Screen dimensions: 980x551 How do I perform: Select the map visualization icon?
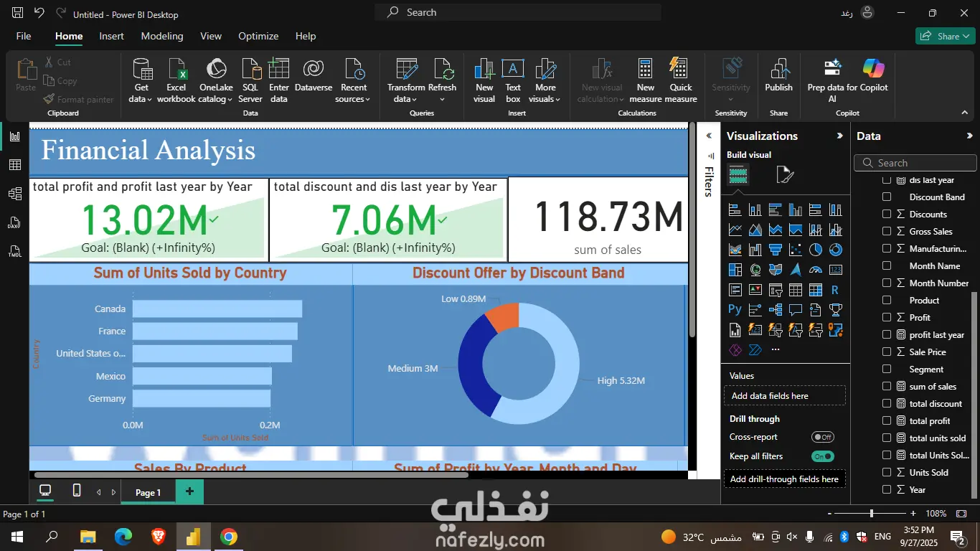coord(755,269)
